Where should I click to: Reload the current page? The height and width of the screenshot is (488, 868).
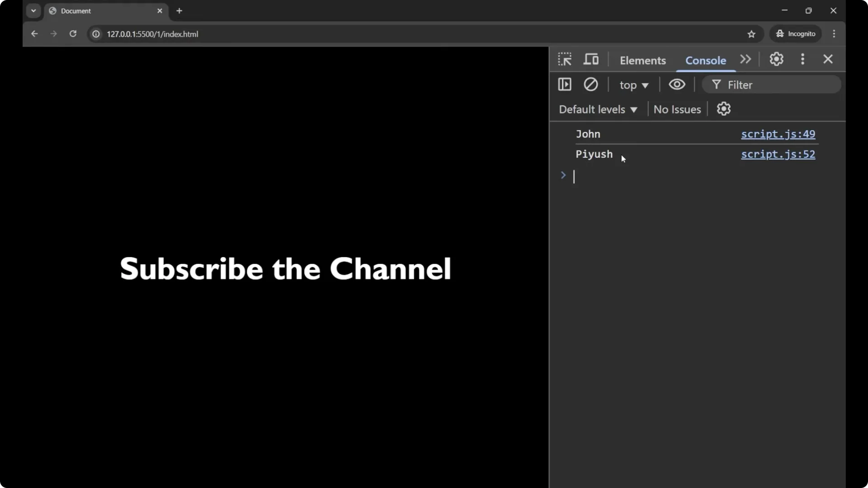(x=73, y=34)
